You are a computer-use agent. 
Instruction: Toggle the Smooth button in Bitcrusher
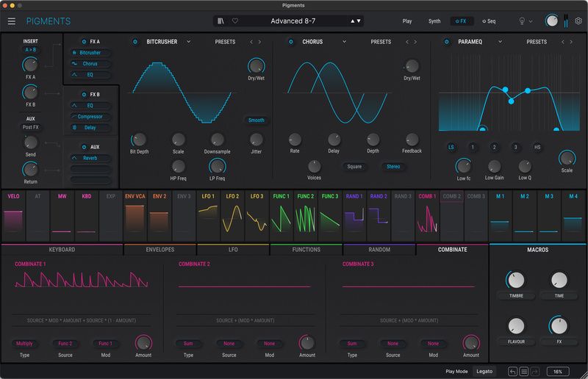[x=256, y=120]
